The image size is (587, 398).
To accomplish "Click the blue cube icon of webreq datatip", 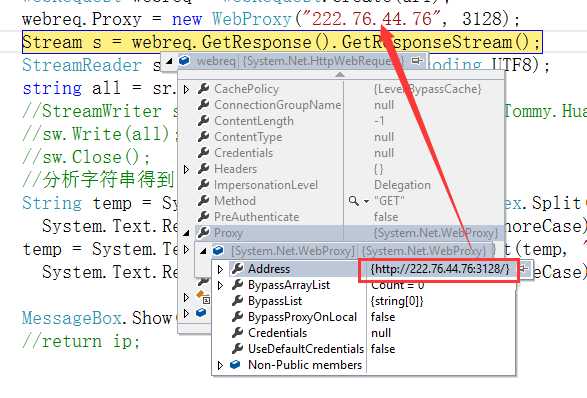I will click(x=184, y=60).
